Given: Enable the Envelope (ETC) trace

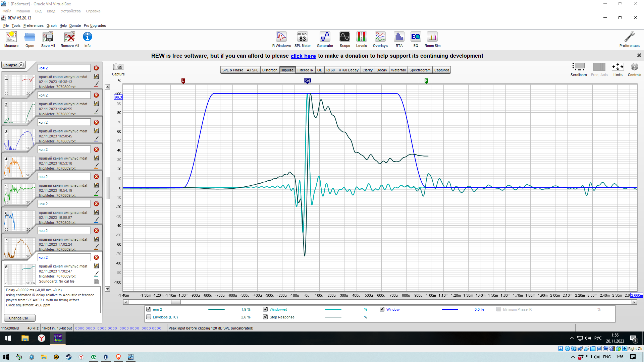Looking at the screenshot, I should [x=149, y=317].
